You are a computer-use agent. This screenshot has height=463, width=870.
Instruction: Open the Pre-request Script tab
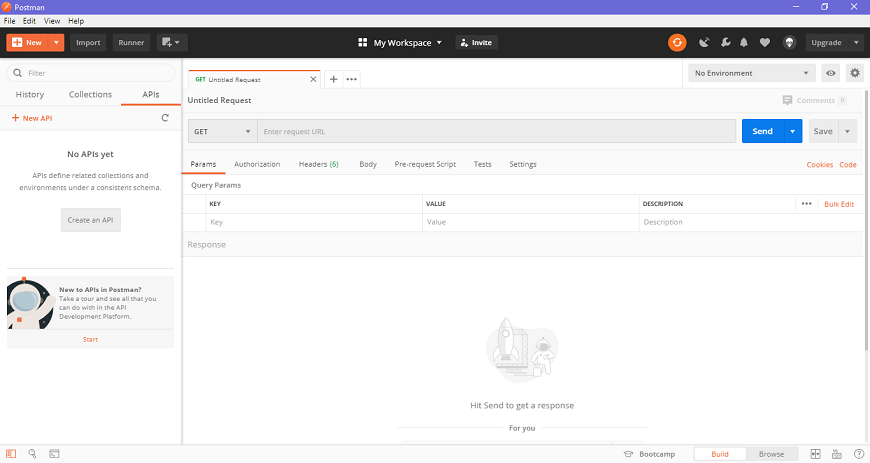pyautogui.click(x=425, y=164)
